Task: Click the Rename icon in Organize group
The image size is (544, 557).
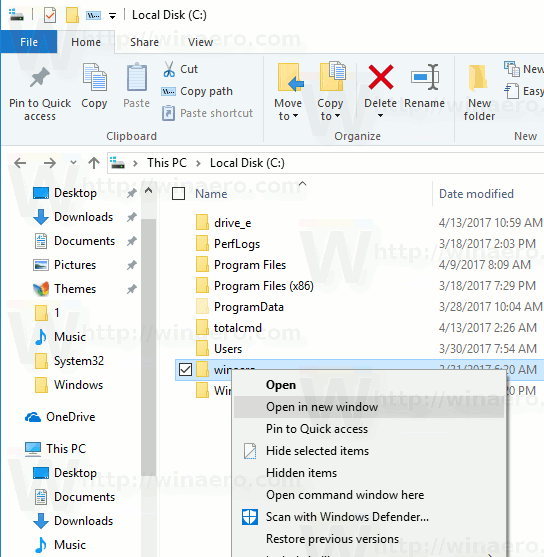Action: (425, 77)
